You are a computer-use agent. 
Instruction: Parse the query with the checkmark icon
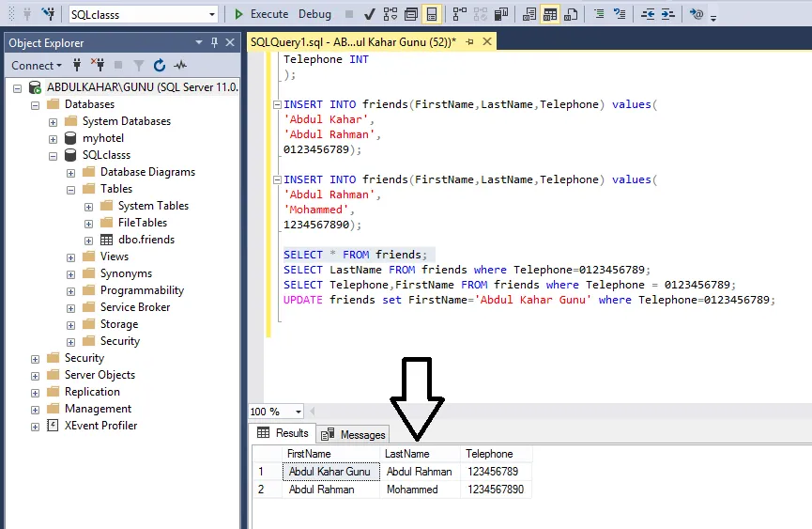(x=369, y=14)
